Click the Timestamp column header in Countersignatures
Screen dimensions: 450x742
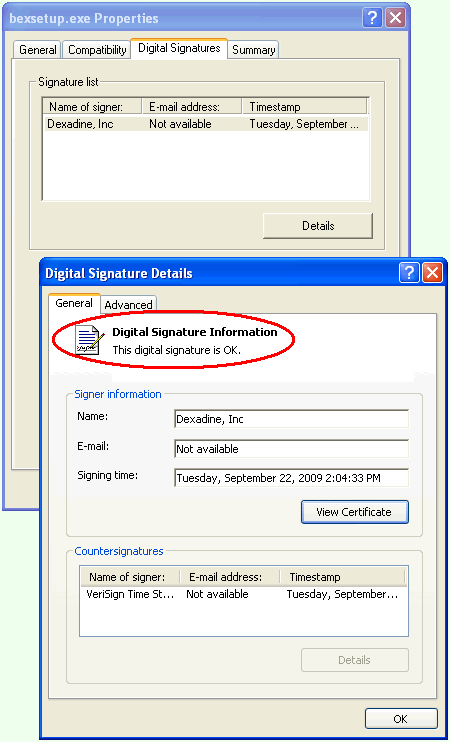pos(343,577)
